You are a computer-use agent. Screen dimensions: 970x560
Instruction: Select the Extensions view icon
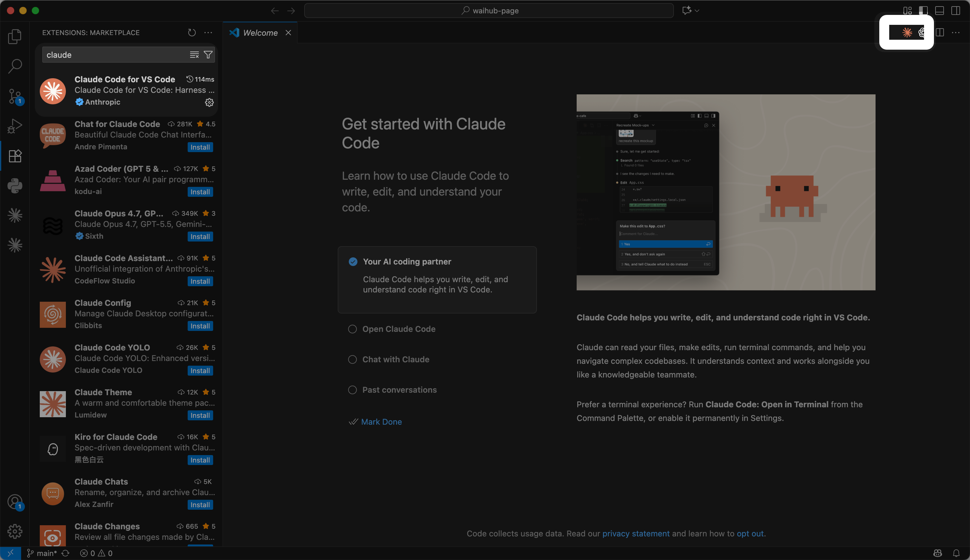(x=15, y=156)
